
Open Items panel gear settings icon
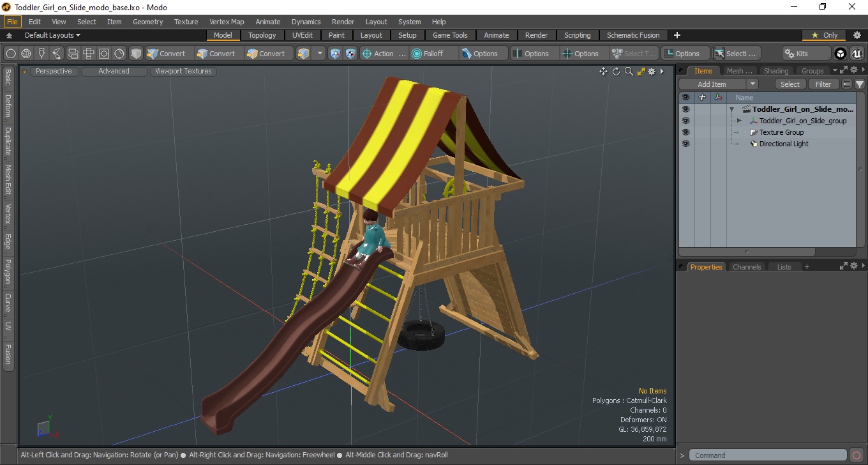853,70
